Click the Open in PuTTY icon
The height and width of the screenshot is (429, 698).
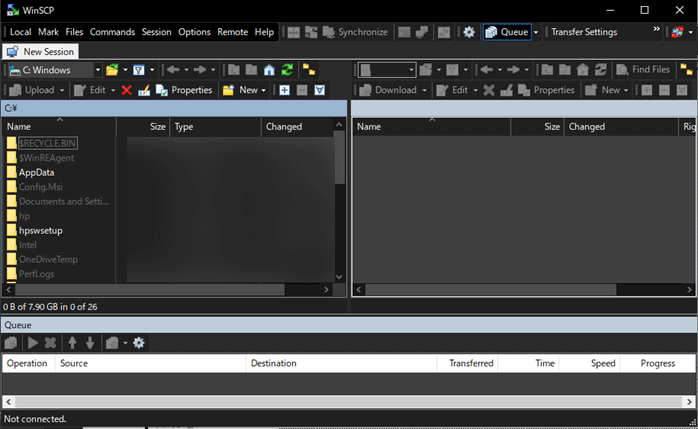[422, 32]
